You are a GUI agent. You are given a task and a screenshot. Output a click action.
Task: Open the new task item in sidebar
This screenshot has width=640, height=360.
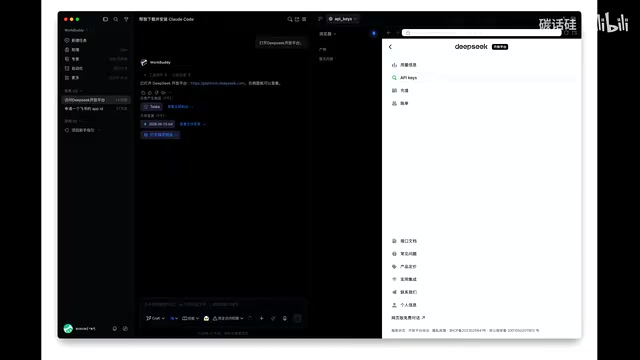point(96,40)
